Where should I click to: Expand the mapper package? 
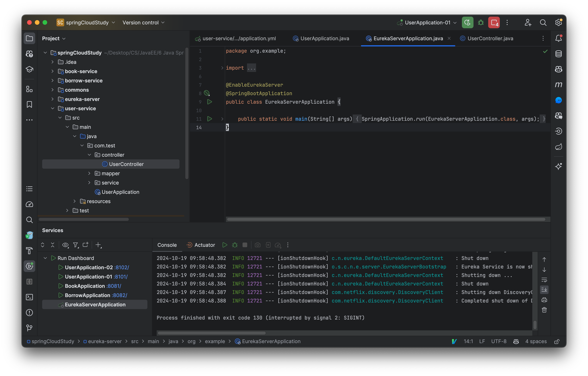pos(89,173)
